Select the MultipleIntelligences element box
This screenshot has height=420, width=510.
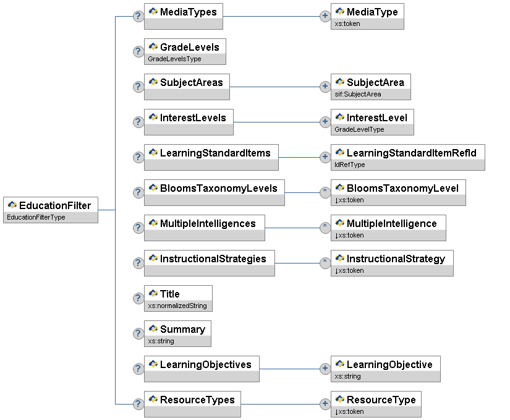[x=204, y=223]
